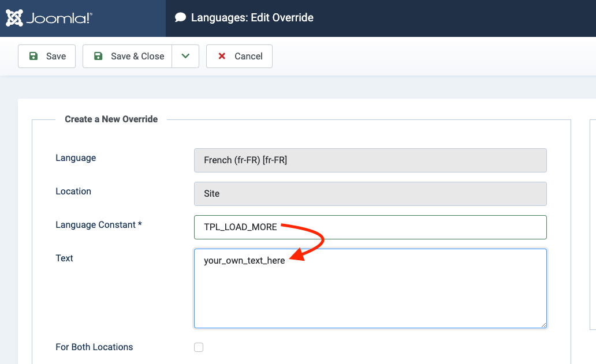Screen dimensions: 596x364
Task: Focus the Language Constant input with TPL_LOAD_MORE
Action: 370,227
